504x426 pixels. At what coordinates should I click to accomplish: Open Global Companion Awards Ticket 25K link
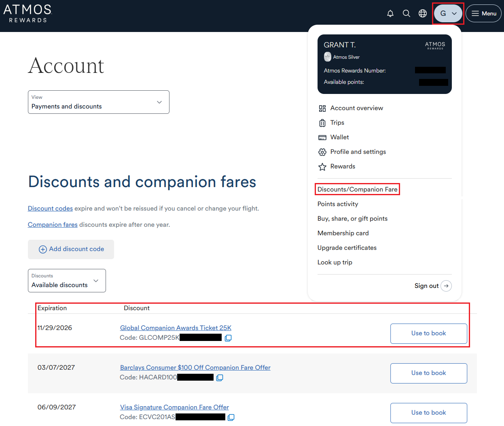coord(176,328)
